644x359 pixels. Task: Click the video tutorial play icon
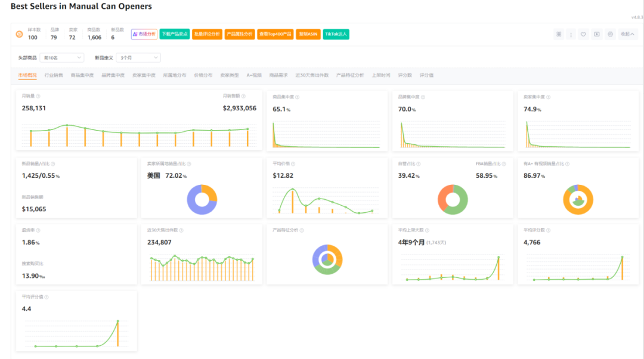597,34
